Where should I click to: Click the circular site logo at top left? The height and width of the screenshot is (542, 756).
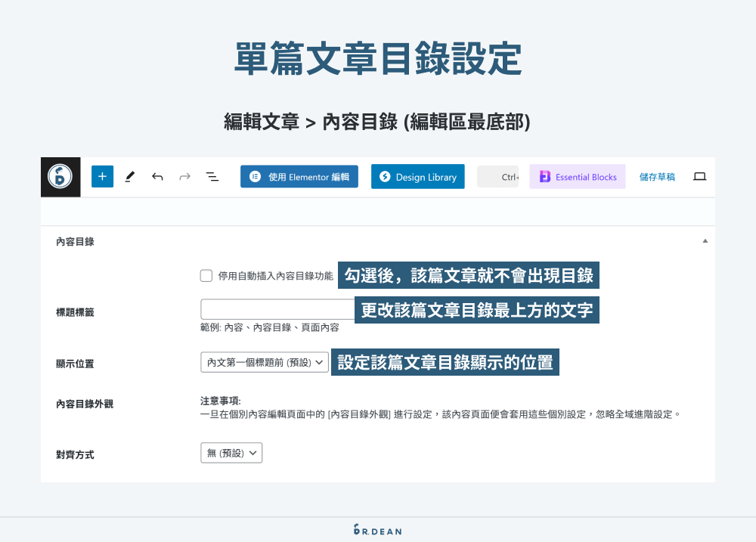click(60, 176)
